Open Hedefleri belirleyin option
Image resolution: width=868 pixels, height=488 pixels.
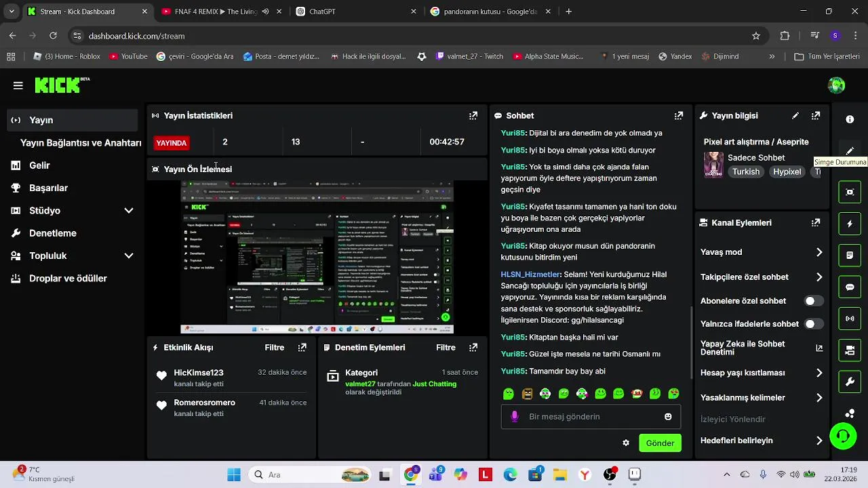762,441
